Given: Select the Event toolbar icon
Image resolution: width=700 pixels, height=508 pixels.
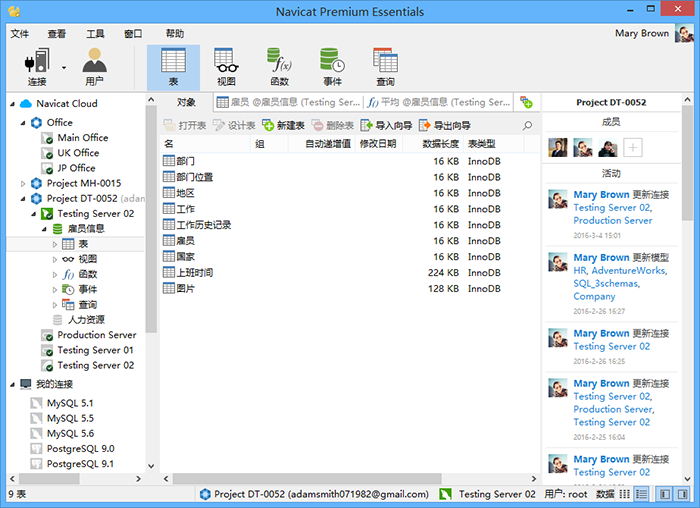Looking at the screenshot, I should point(333,67).
